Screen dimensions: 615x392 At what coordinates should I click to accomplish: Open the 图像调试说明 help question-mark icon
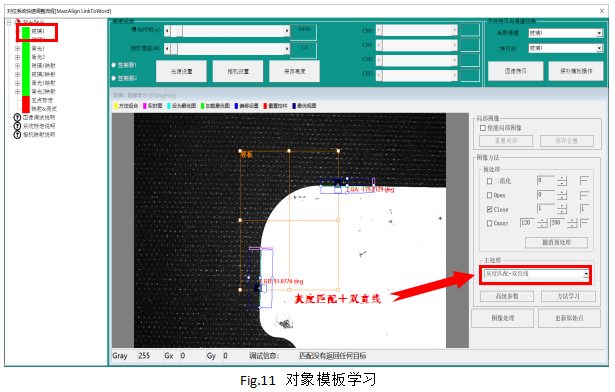tap(17, 117)
